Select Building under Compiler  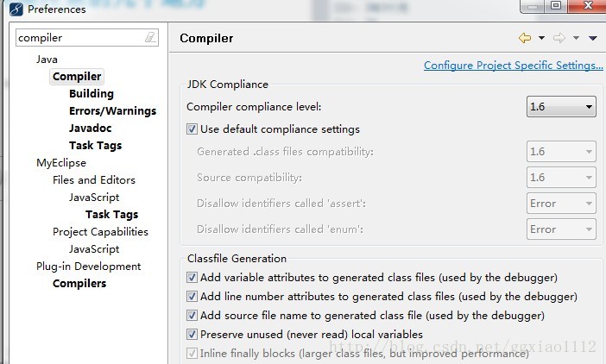pos(91,94)
